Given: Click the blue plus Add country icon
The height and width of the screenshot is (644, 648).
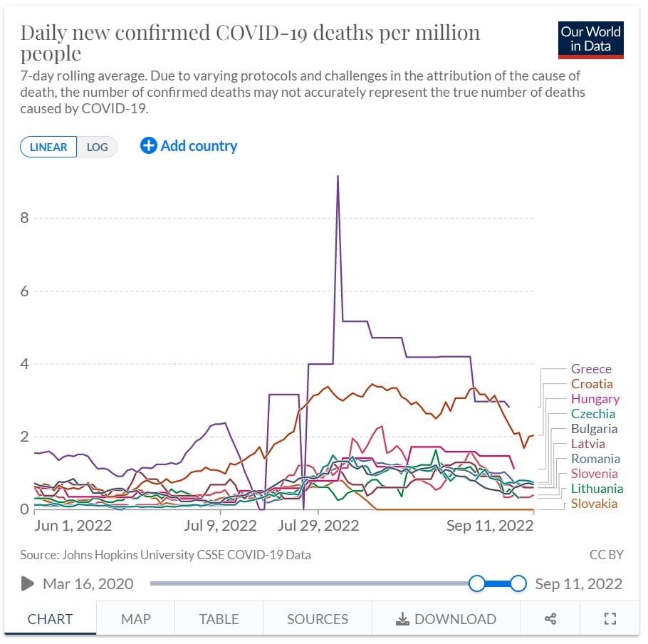Looking at the screenshot, I should (148, 146).
